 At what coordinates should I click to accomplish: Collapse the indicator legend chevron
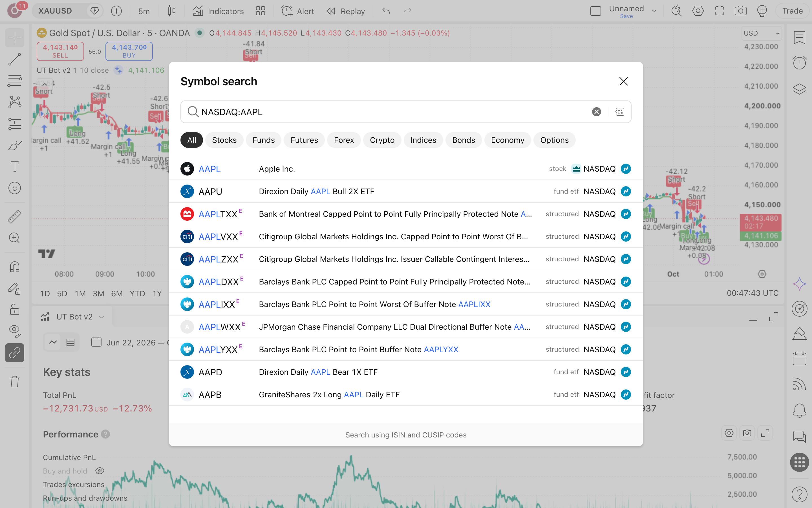(45, 84)
